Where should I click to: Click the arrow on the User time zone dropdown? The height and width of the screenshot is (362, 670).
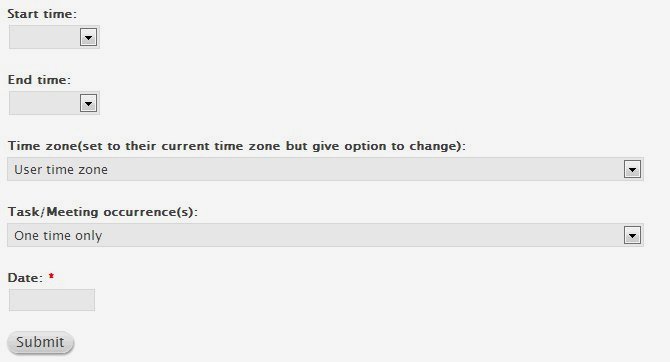[632, 169]
